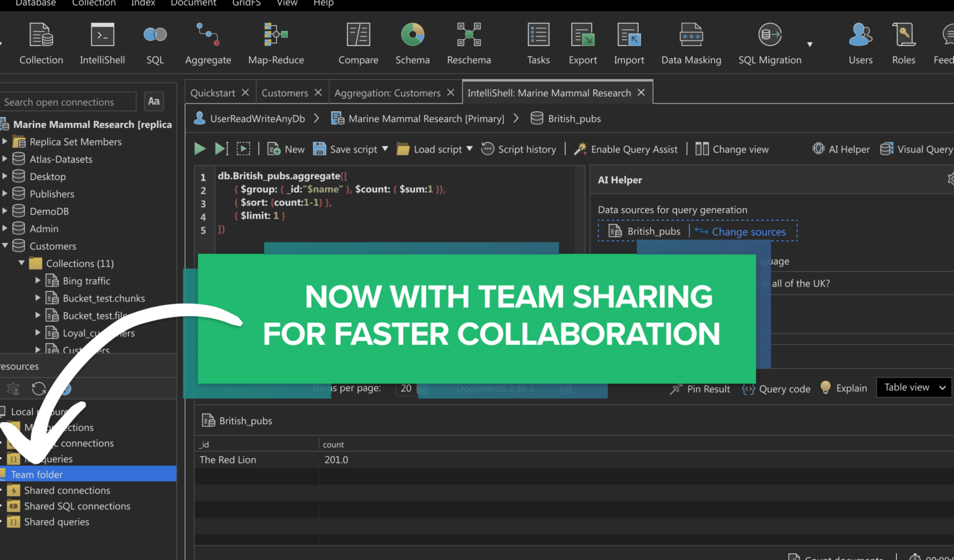
Task: Open SQL Migration tool
Action: click(x=770, y=43)
